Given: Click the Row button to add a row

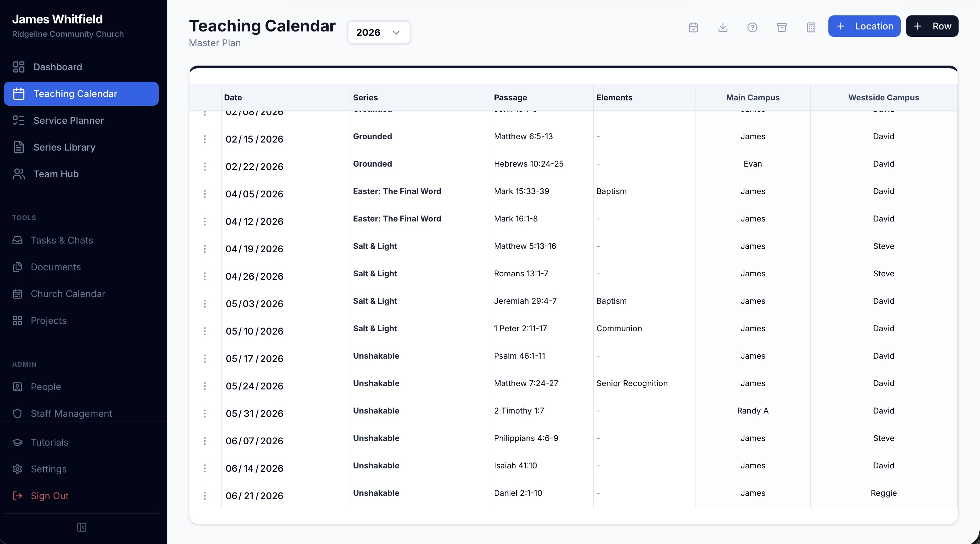Looking at the screenshot, I should click(932, 26).
